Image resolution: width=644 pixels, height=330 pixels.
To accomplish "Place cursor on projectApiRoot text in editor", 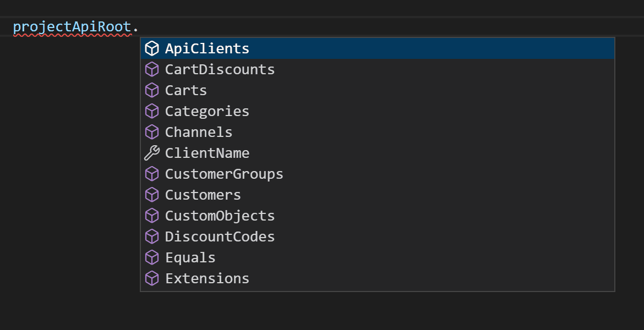I will [x=72, y=26].
